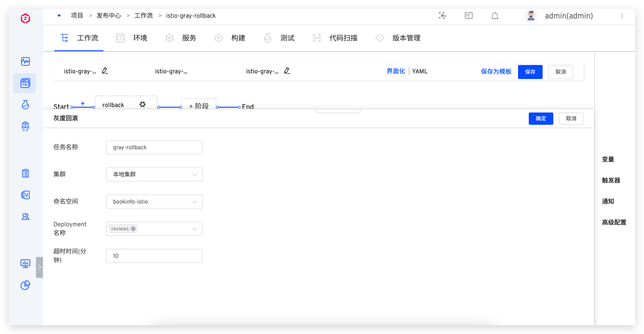Switch to the 环境 tab
Screen dimensions: 644x334
pyautogui.click(x=132, y=38)
